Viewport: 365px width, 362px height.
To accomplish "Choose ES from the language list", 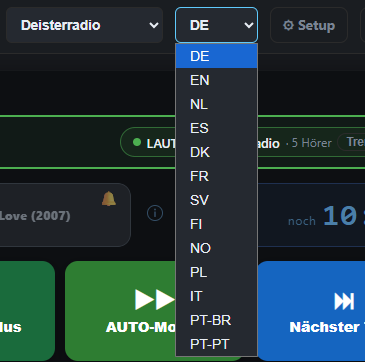I will (216, 128).
